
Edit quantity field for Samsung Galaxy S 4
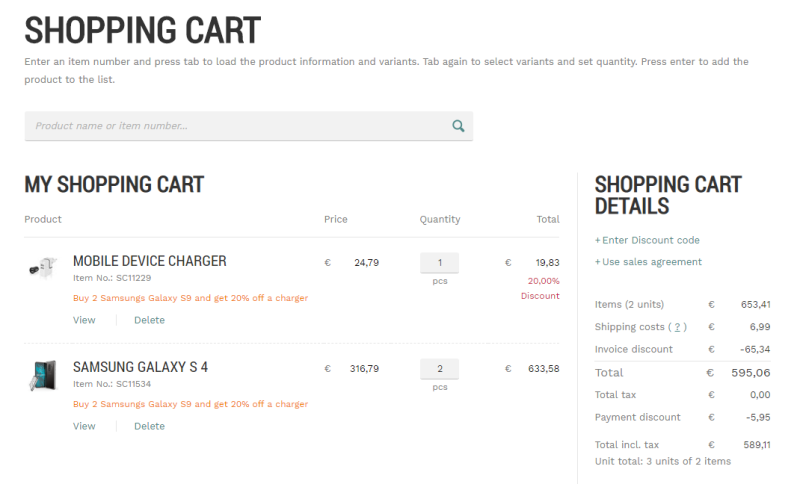439,369
